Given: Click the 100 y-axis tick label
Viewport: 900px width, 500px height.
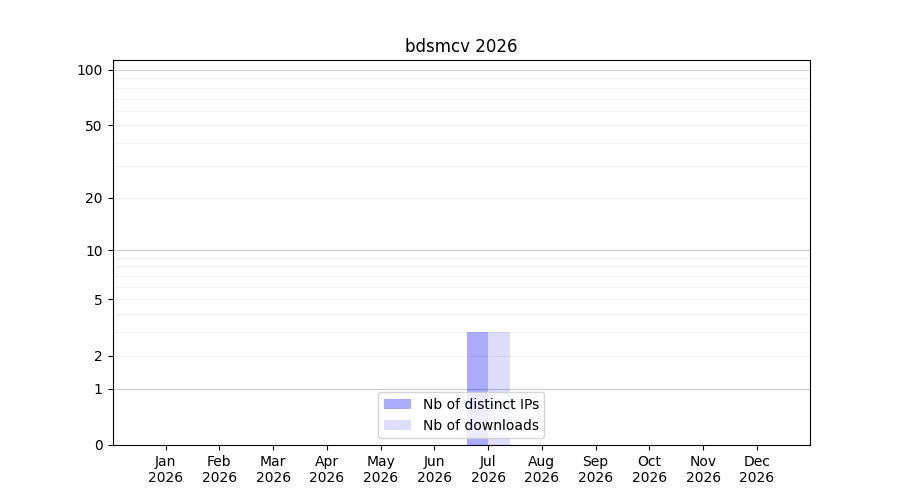Looking at the screenshot, I should [x=90, y=71].
